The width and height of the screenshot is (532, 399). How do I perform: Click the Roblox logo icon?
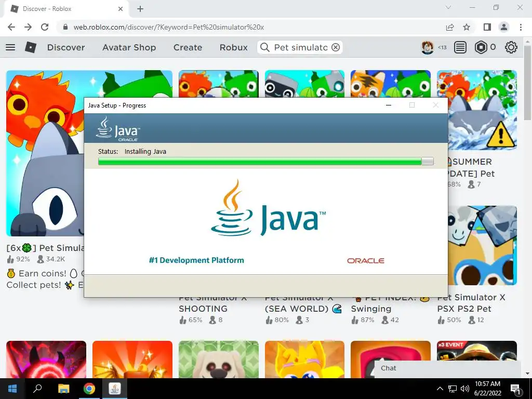tap(31, 47)
